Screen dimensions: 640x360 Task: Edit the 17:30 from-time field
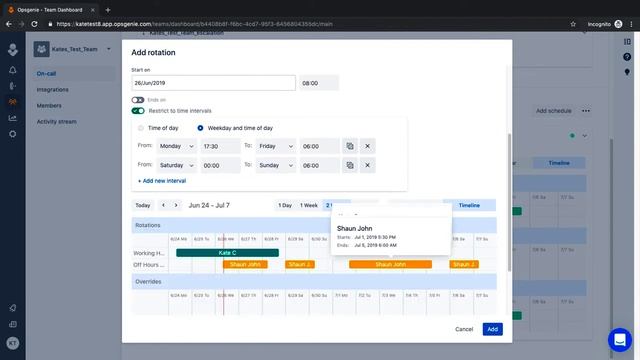220,146
